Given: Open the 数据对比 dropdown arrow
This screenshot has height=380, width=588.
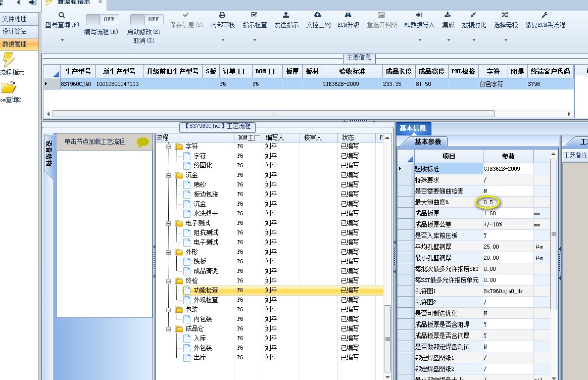Looking at the screenshot, I should (x=474, y=40).
